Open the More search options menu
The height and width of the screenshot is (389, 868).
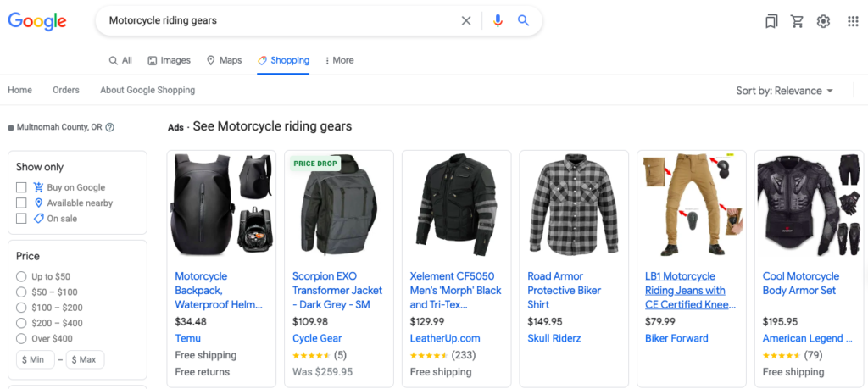click(339, 60)
